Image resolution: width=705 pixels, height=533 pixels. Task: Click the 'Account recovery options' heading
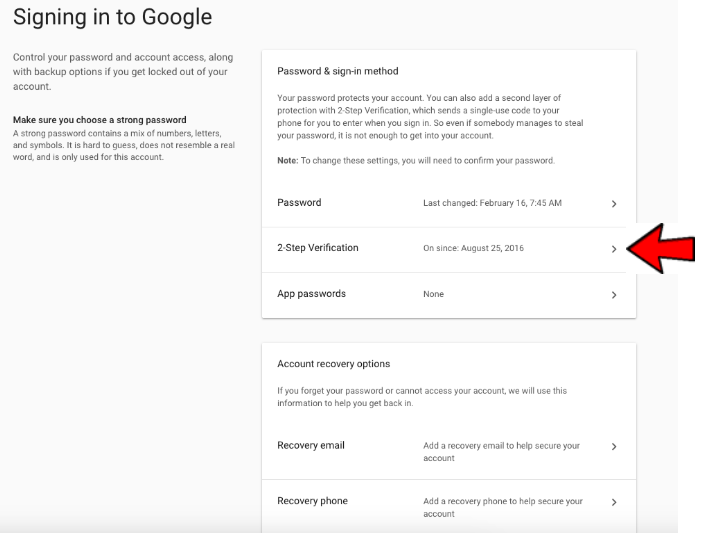[334, 363]
